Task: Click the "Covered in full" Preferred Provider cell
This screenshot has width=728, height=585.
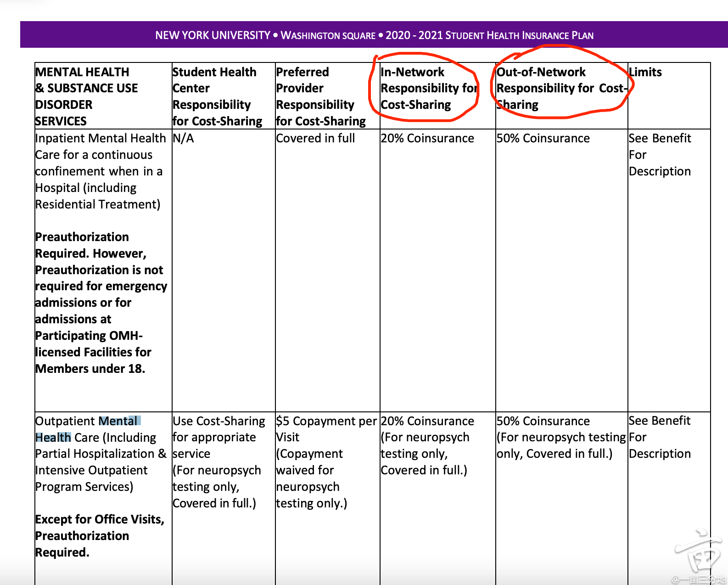Action: click(x=316, y=138)
